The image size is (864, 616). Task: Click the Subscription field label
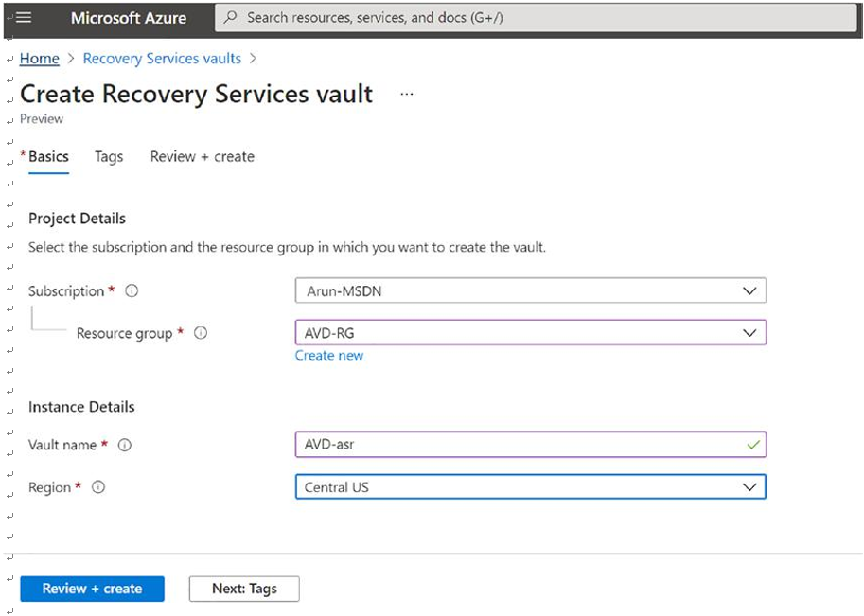[x=66, y=290]
